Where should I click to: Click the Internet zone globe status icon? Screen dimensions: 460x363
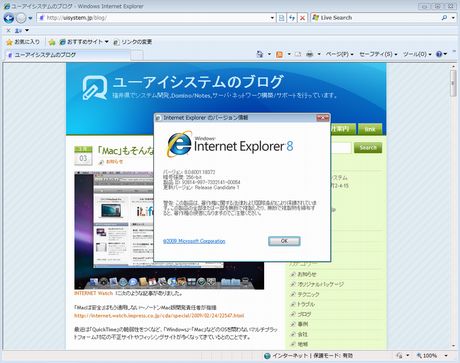[x=267, y=356]
